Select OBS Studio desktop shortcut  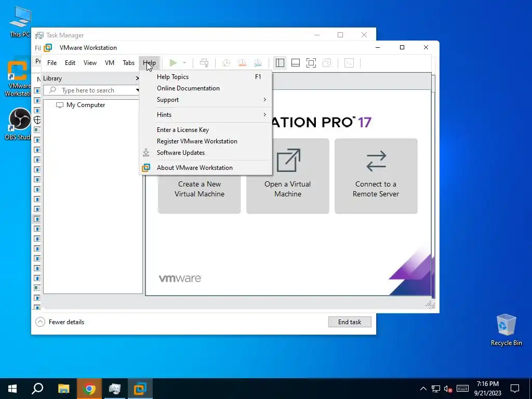18,124
